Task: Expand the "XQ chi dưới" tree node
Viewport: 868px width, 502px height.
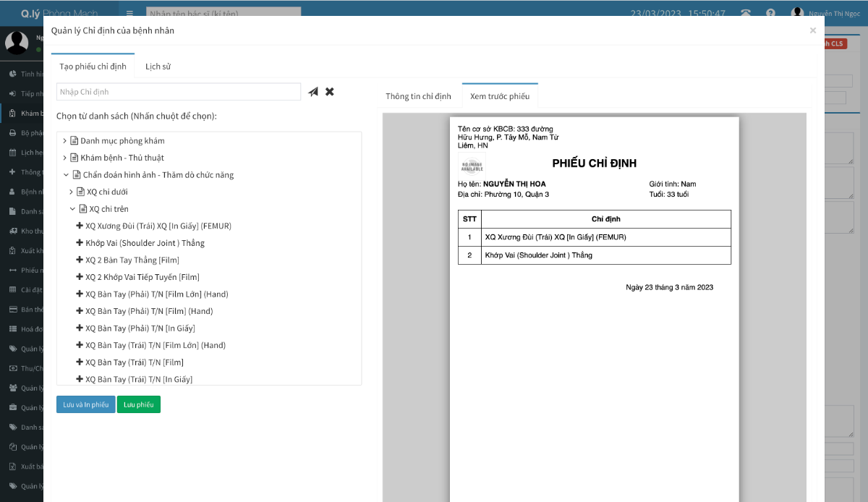Action: pyautogui.click(x=71, y=191)
